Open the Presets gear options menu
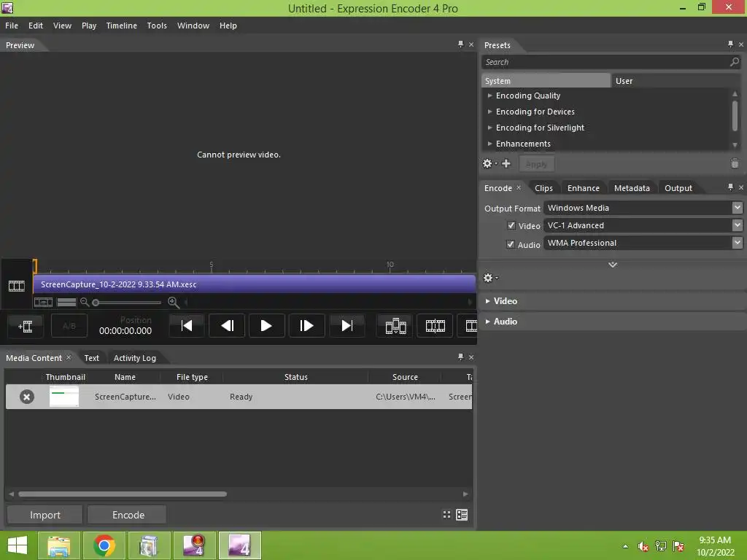 pos(489,164)
